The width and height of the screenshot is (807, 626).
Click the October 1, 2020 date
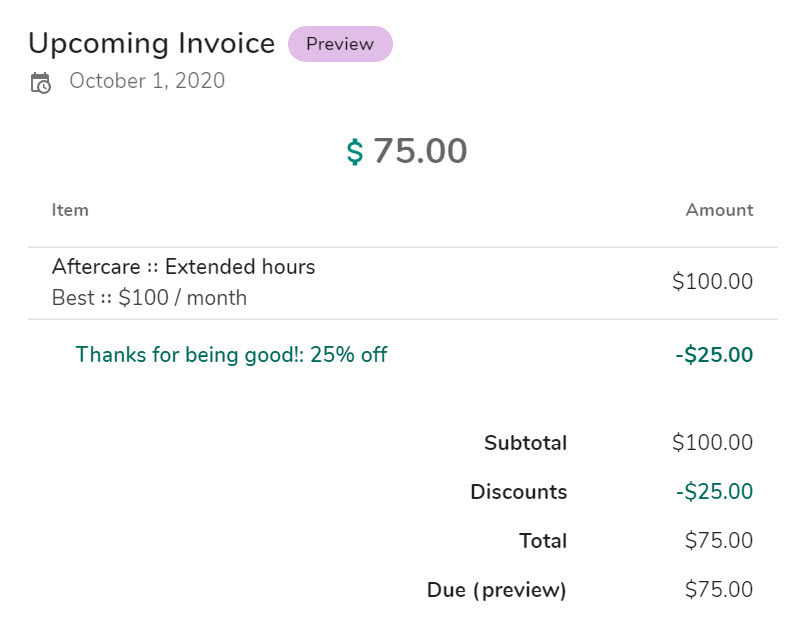point(147,81)
